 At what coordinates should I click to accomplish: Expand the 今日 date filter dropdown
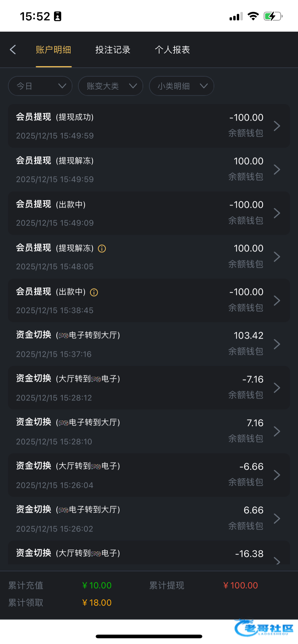pos(40,86)
